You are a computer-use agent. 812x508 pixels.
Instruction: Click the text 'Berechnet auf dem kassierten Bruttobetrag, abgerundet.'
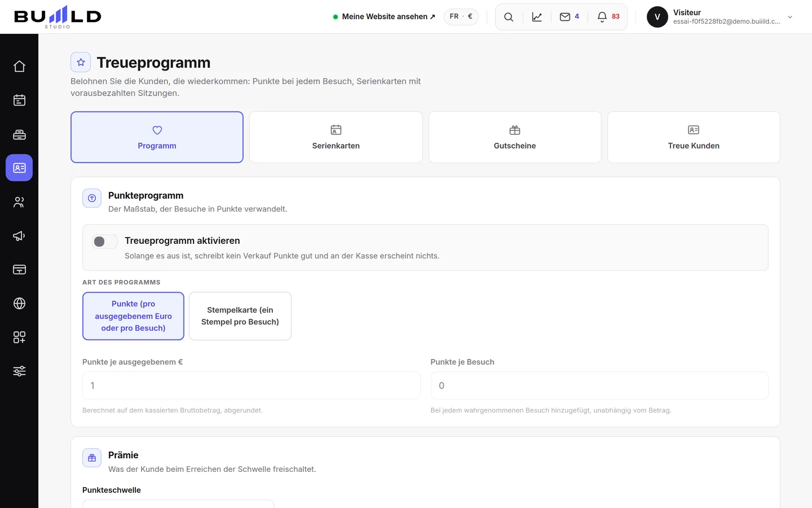[173, 410]
